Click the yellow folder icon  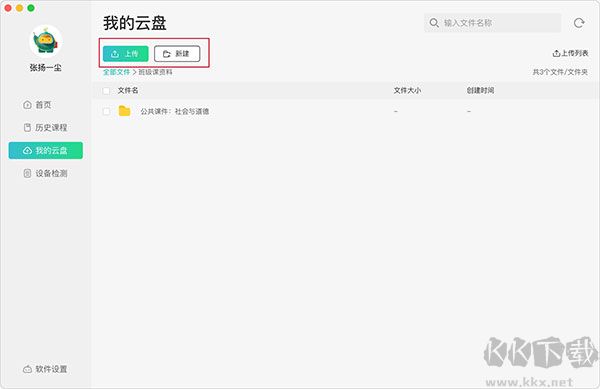[124, 111]
